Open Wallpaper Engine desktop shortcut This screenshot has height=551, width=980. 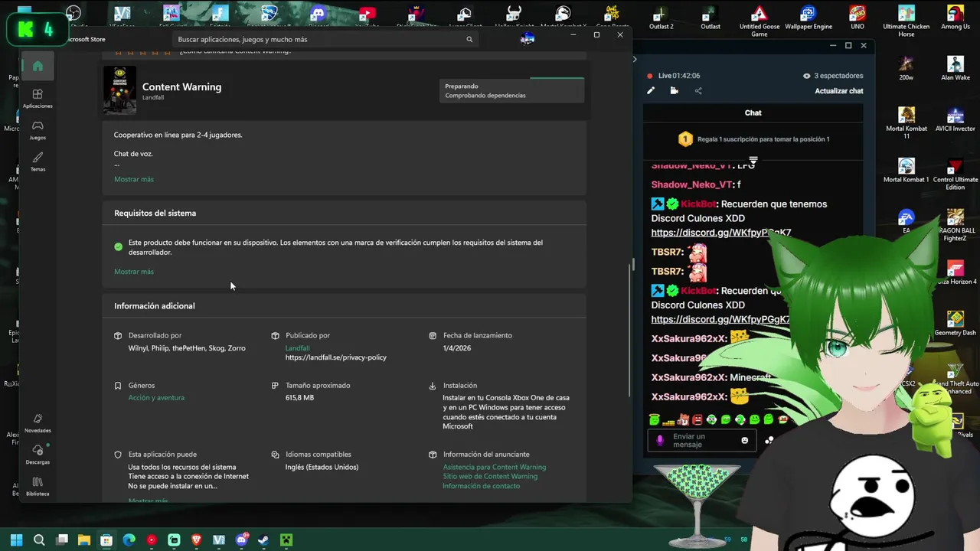point(808,18)
